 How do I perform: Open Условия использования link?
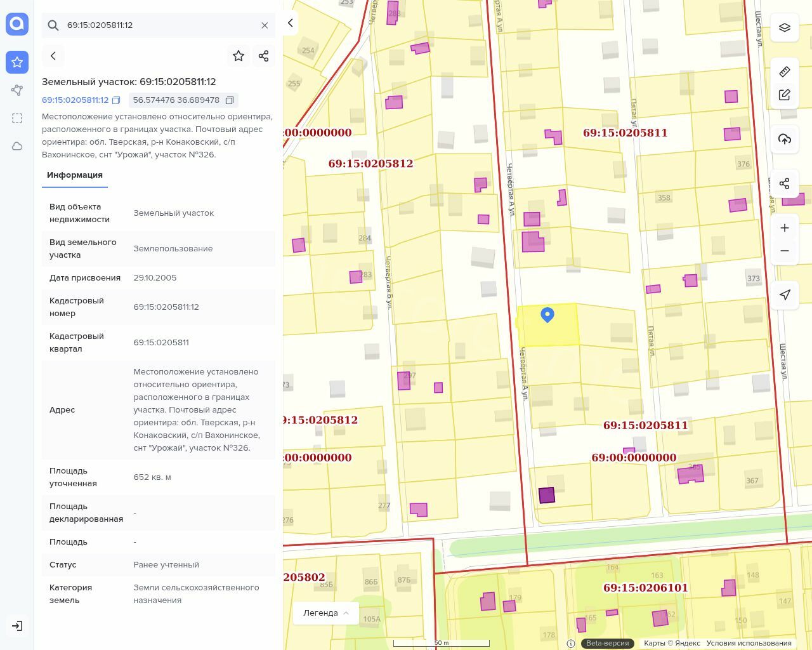[749, 643]
